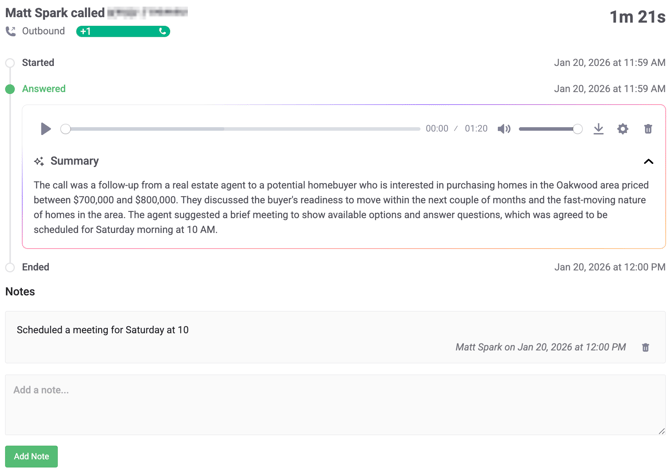Mute the recording audio via speaker icon
Image resolution: width=670 pixels, height=471 pixels.
504,129
